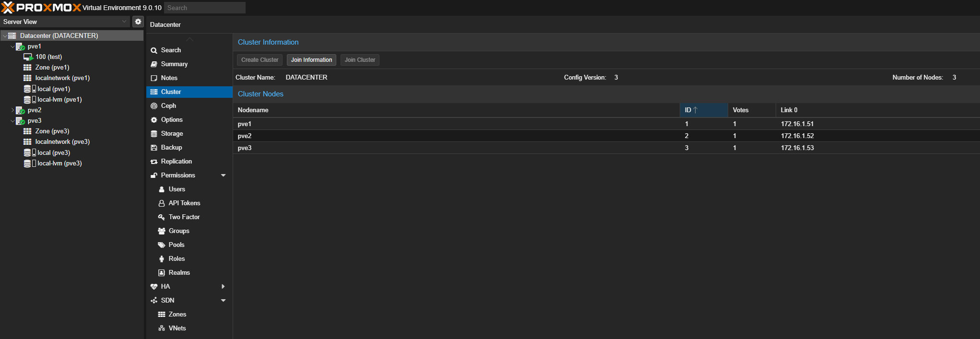980x339 pixels.
Task: Open the Summary menu item
Action: click(x=174, y=64)
